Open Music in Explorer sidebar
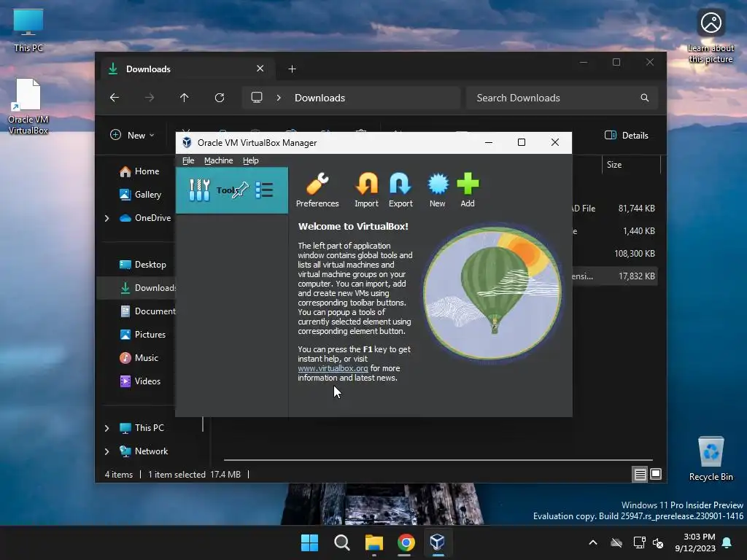Image resolution: width=747 pixels, height=560 pixels. [x=139, y=357]
